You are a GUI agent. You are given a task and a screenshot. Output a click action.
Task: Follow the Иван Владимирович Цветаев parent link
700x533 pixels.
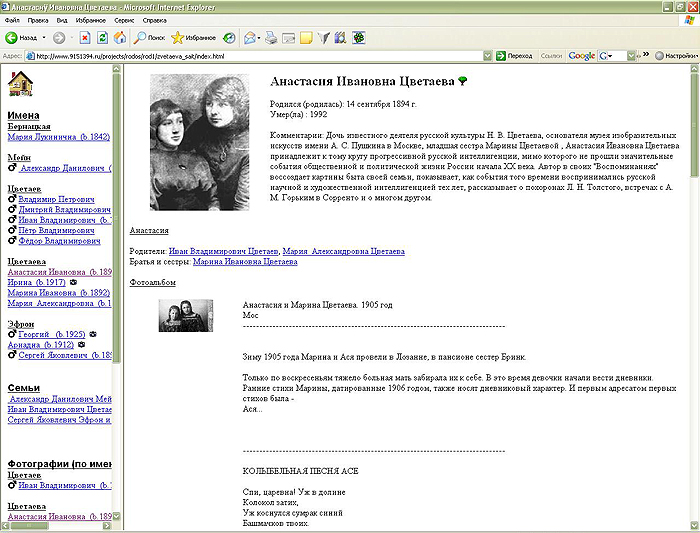(224, 252)
